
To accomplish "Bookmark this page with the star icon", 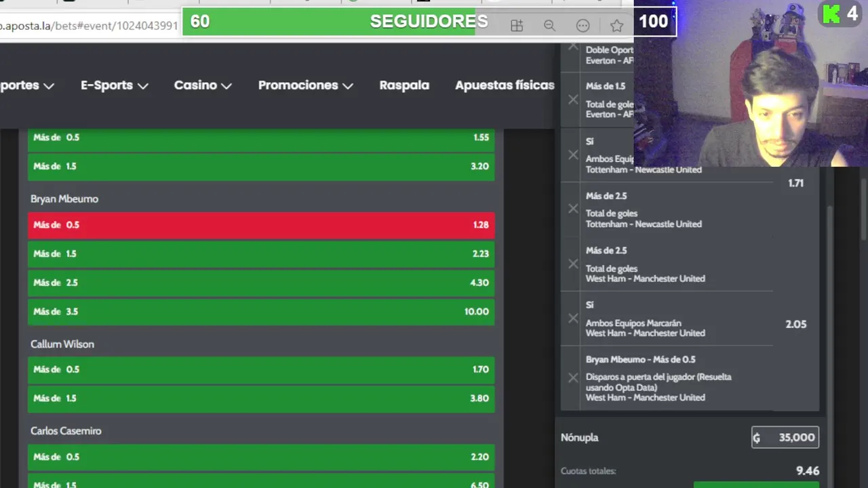I will tap(616, 26).
